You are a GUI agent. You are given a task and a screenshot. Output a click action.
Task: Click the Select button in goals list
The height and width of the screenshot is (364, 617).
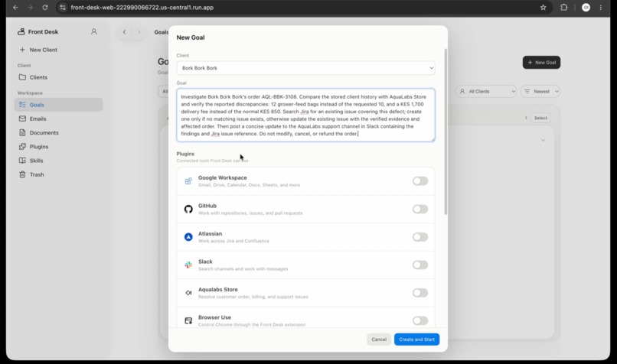(x=540, y=118)
